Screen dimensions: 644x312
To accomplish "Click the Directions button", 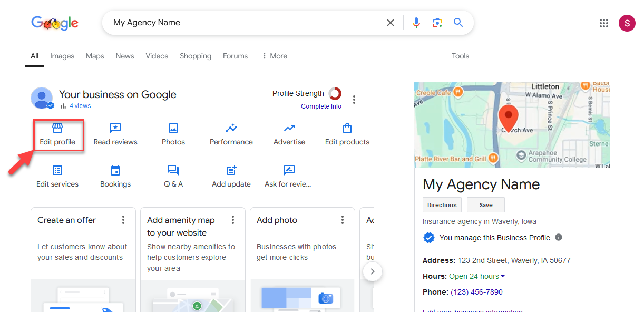I will (442, 205).
